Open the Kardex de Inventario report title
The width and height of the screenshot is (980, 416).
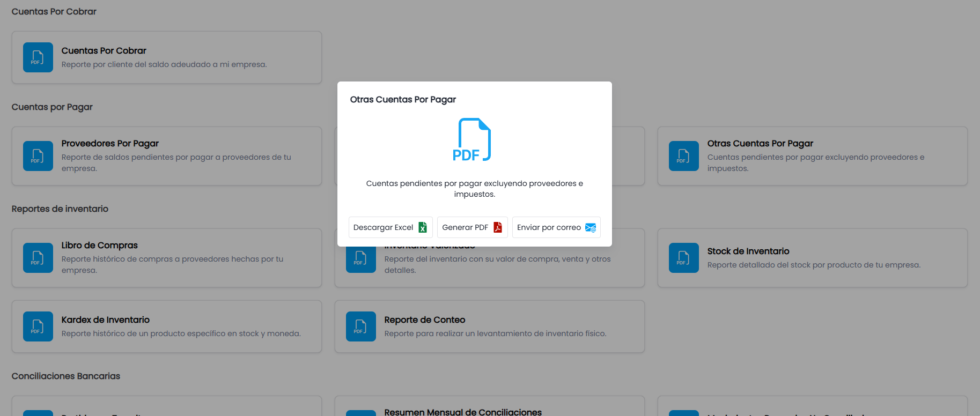[106, 320]
